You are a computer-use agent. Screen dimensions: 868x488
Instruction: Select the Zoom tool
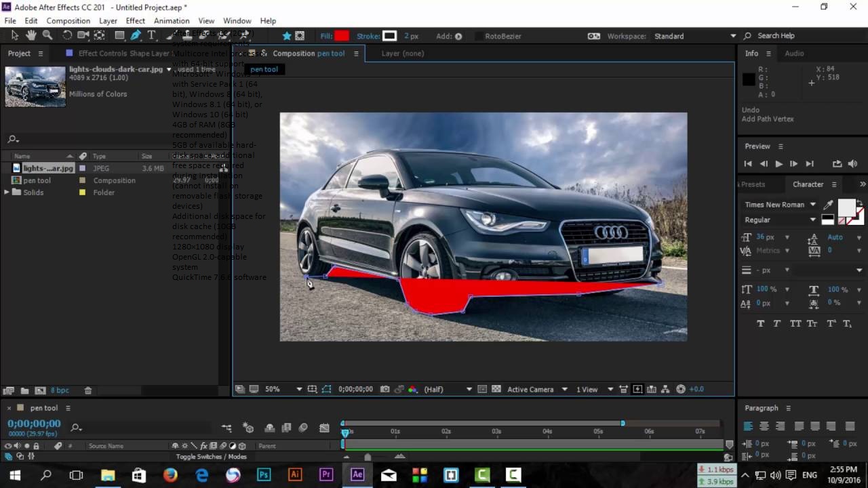tap(47, 35)
